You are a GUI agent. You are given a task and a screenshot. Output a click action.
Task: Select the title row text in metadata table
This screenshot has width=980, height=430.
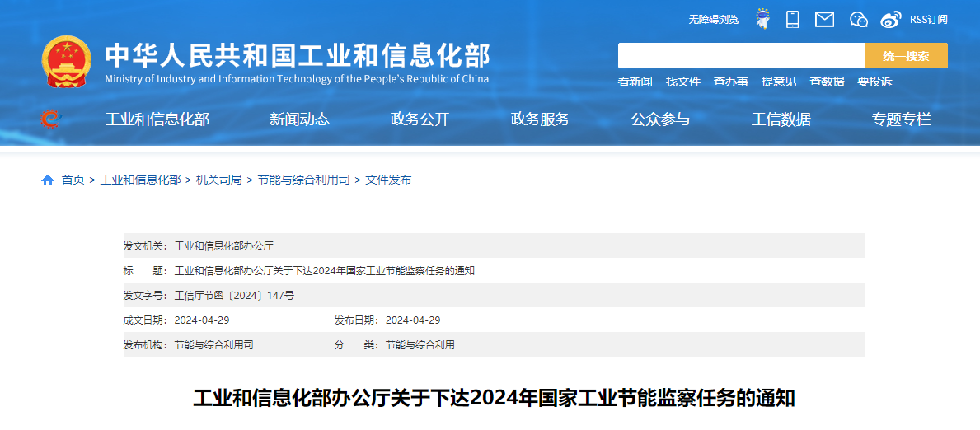coord(325,271)
